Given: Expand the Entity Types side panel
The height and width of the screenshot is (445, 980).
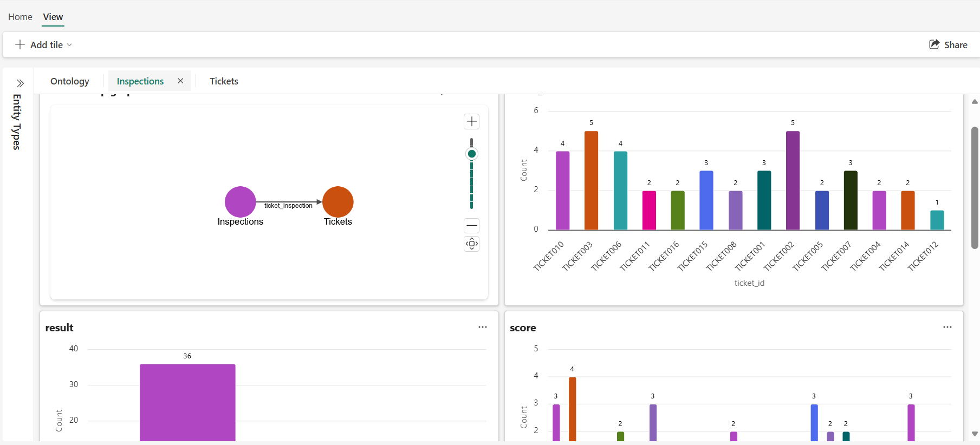Looking at the screenshot, I should tap(20, 83).
